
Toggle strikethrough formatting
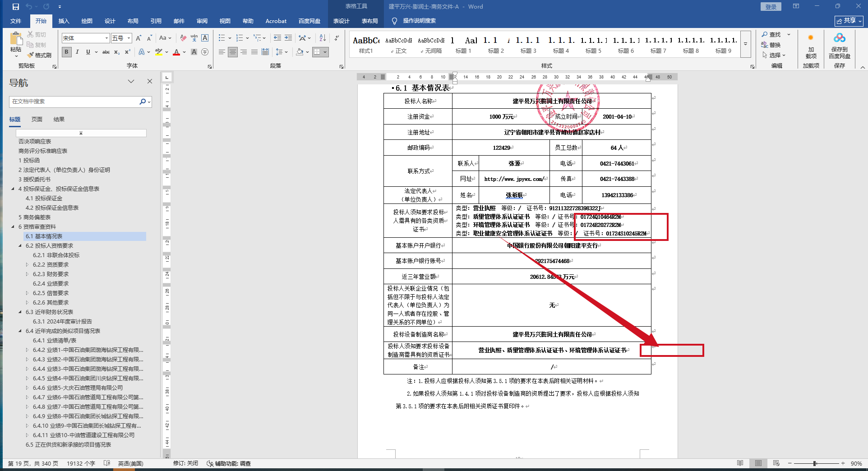[106, 52]
